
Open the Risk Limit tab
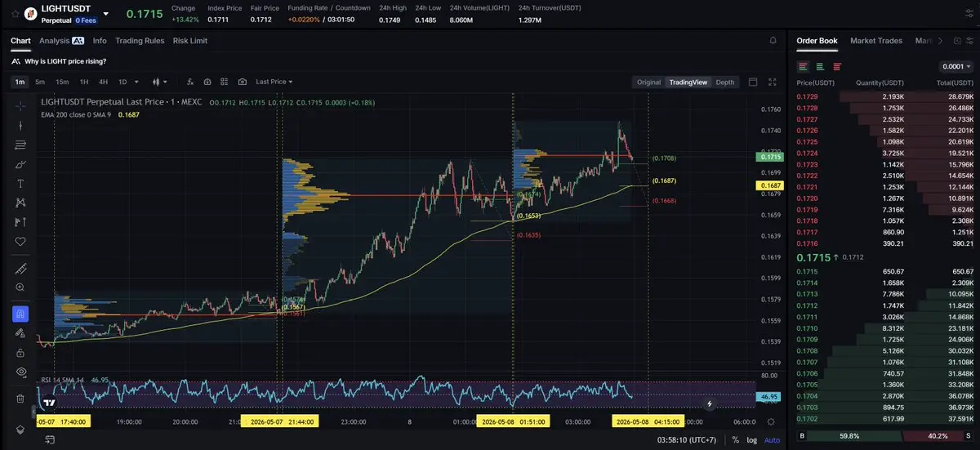190,40
